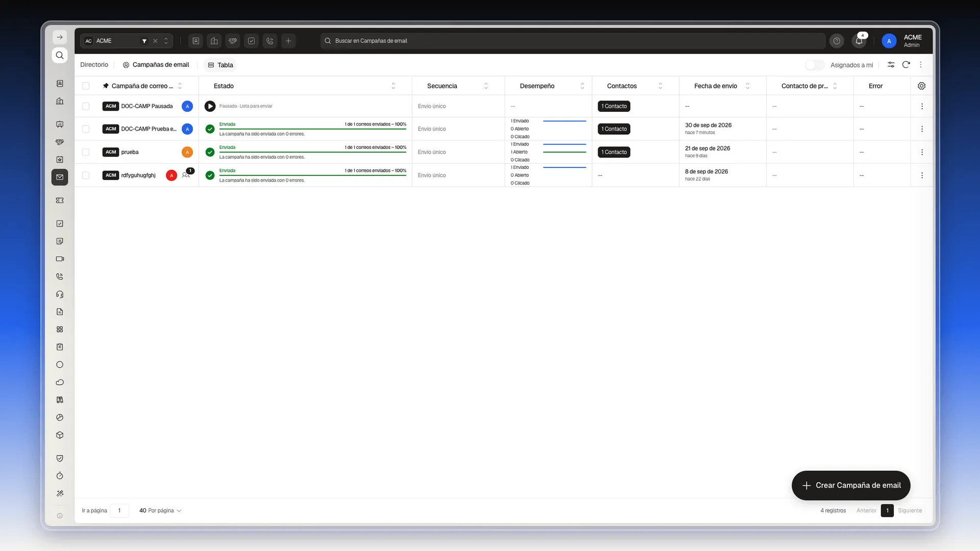Open the video camera sidebar icon
Screen dimensions: 980x551
pos(60,259)
